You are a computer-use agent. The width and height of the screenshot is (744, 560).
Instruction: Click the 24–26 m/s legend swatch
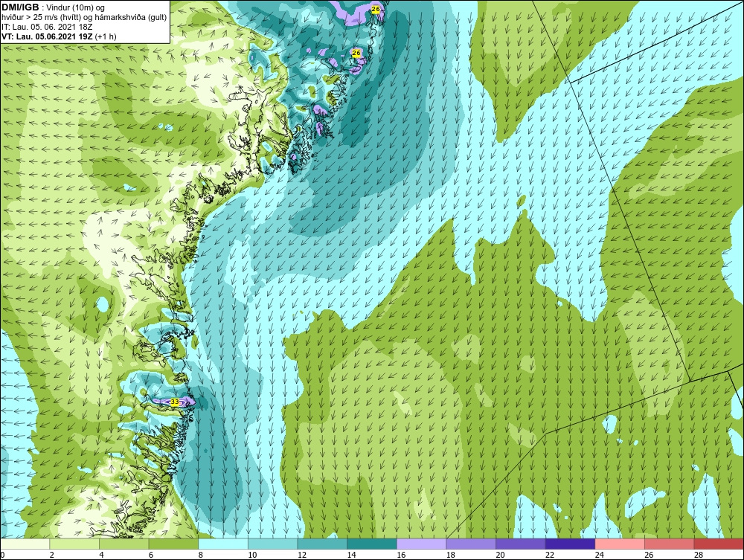click(620, 544)
